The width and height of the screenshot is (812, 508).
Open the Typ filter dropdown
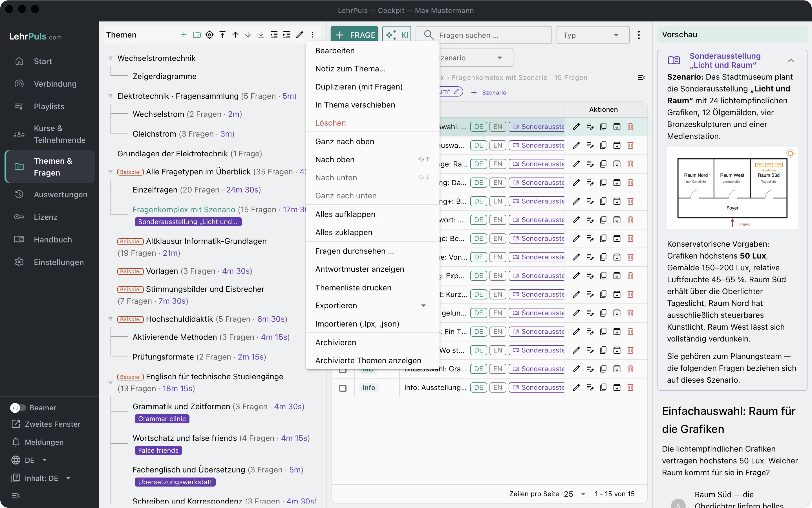coord(593,35)
